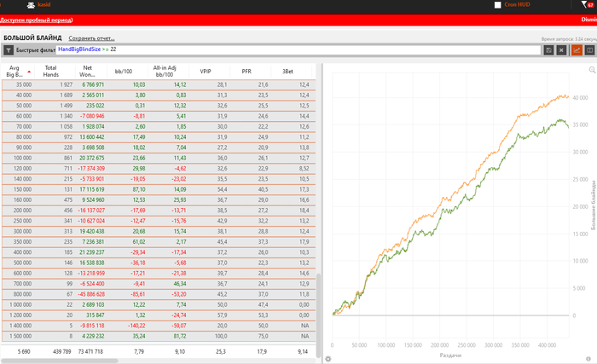Sort by All-in Adj bb/100 header

pos(165,72)
